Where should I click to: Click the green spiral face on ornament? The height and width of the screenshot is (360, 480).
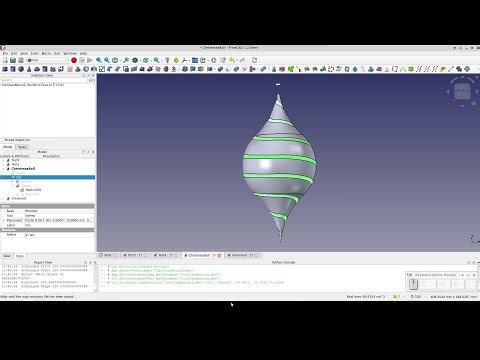280,157
